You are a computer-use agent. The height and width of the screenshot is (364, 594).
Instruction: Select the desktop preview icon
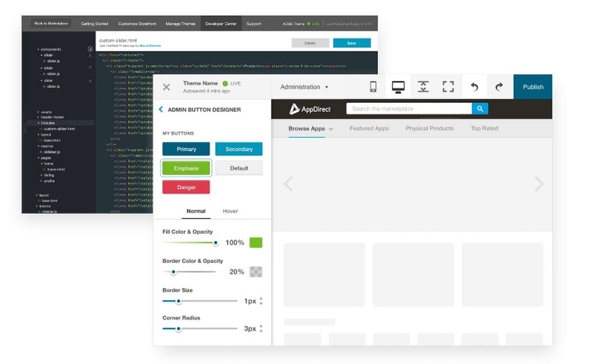(398, 86)
